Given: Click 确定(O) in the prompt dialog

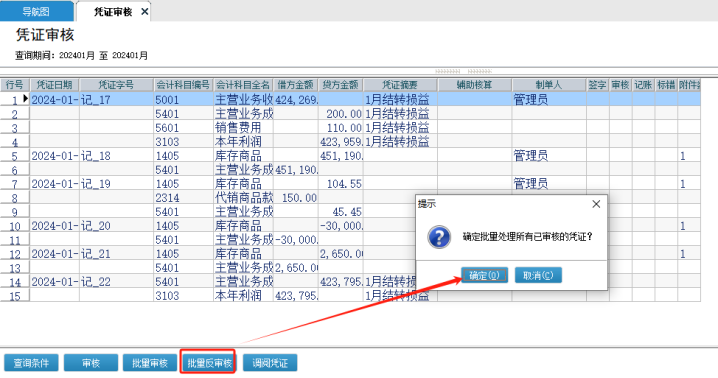Looking at the screenshot, I should pos(484,275).
